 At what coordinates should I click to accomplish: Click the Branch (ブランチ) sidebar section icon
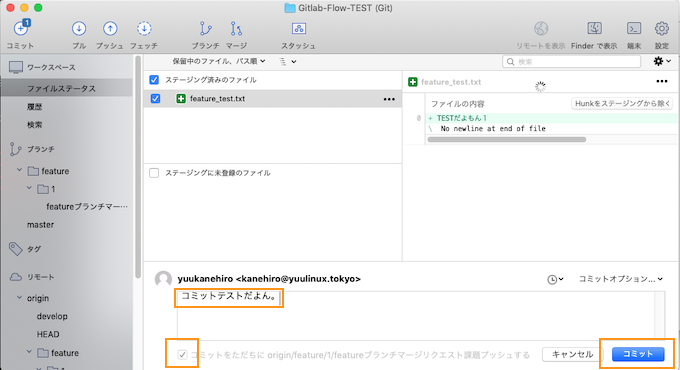pos(15,149)
